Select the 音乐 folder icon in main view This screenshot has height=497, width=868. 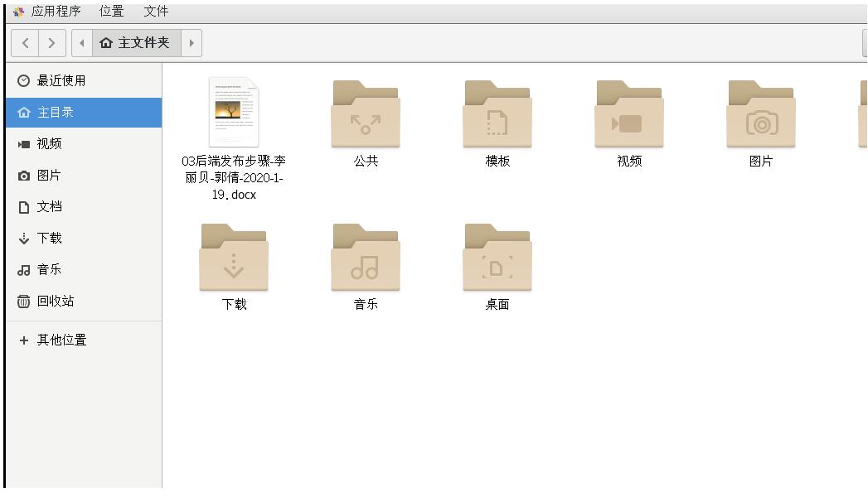(x=366, y=257)
